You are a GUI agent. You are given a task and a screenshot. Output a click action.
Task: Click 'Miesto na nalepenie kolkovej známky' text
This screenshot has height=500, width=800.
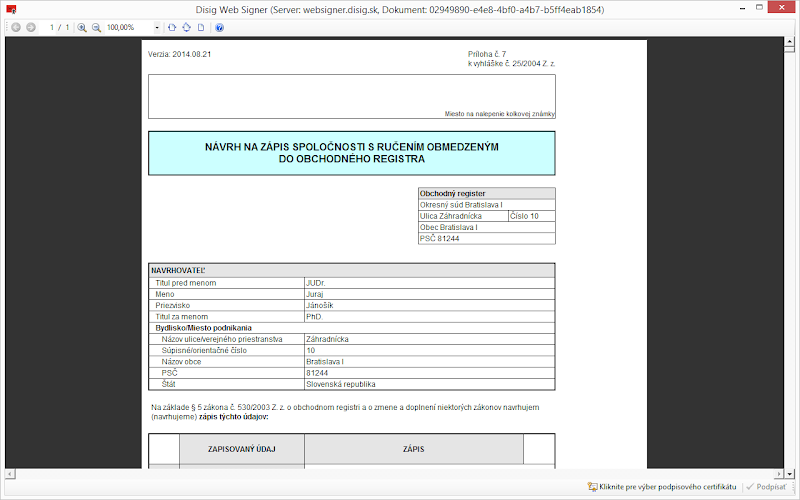coord(499,114)
